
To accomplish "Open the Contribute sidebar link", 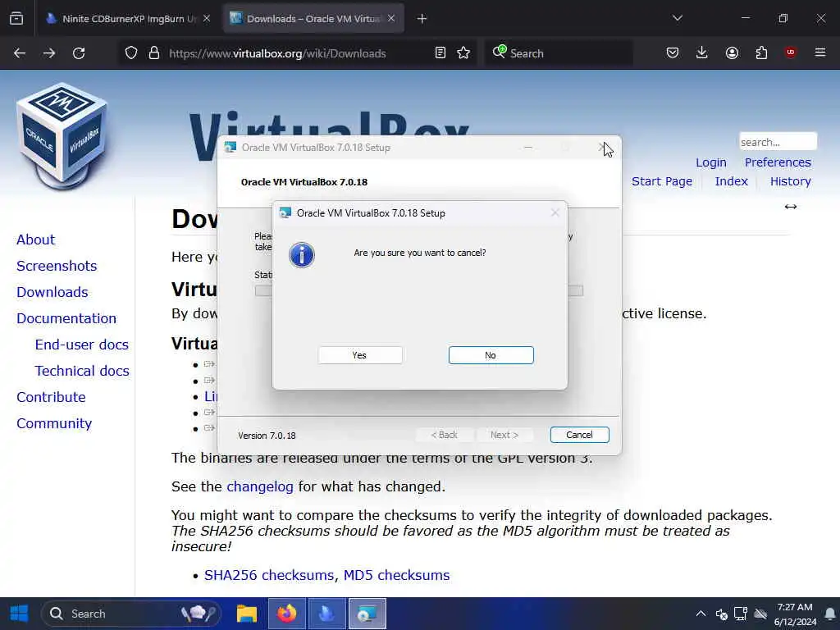I will (52, 397).
